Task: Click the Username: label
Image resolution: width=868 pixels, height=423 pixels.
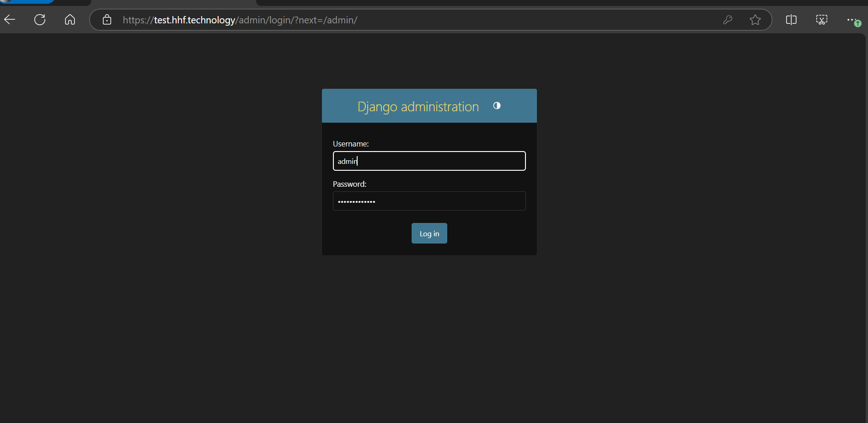Action: click(351, 144)
